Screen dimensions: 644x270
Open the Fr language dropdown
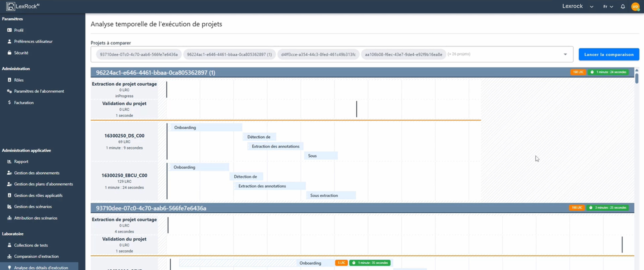click(x=608, y=6)
